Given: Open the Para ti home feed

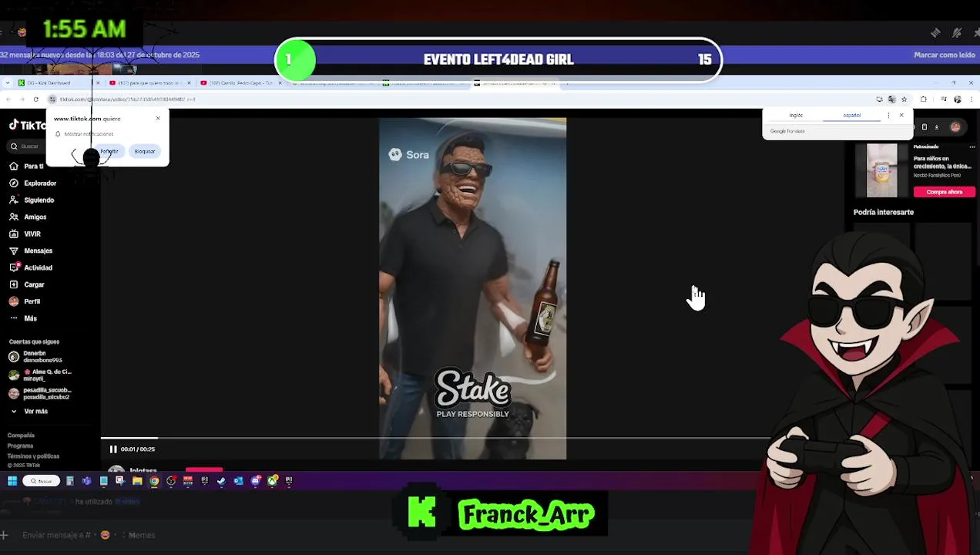Looking at the screenshot, I should 26,166.
